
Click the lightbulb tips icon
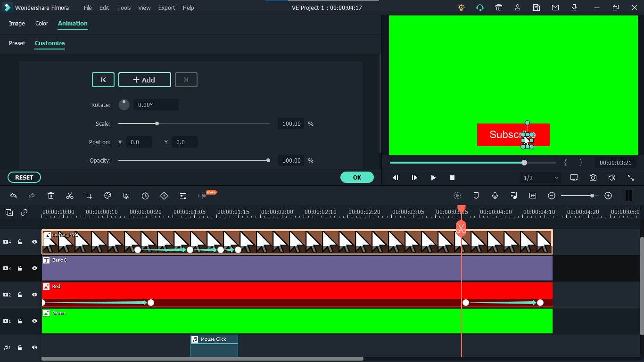pos(461,8)
